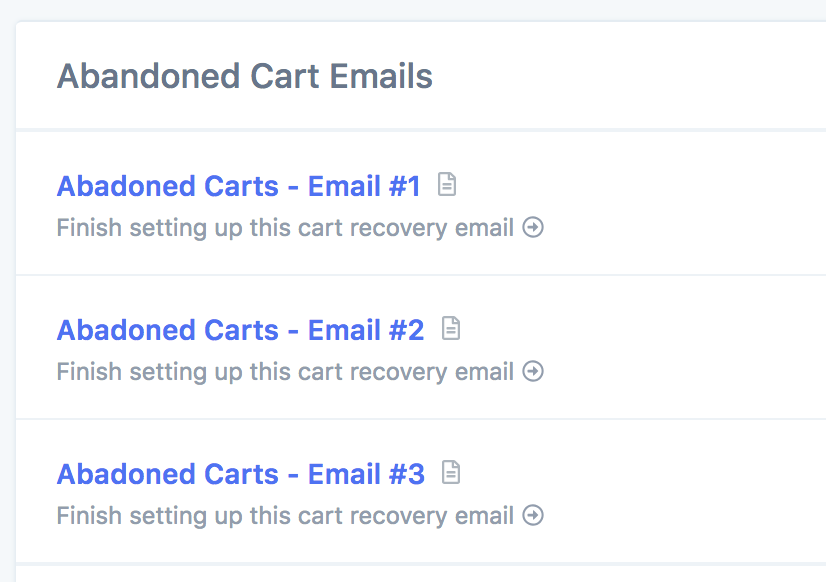Open Abadoned Carts - Email #1 link

(239, 186)
